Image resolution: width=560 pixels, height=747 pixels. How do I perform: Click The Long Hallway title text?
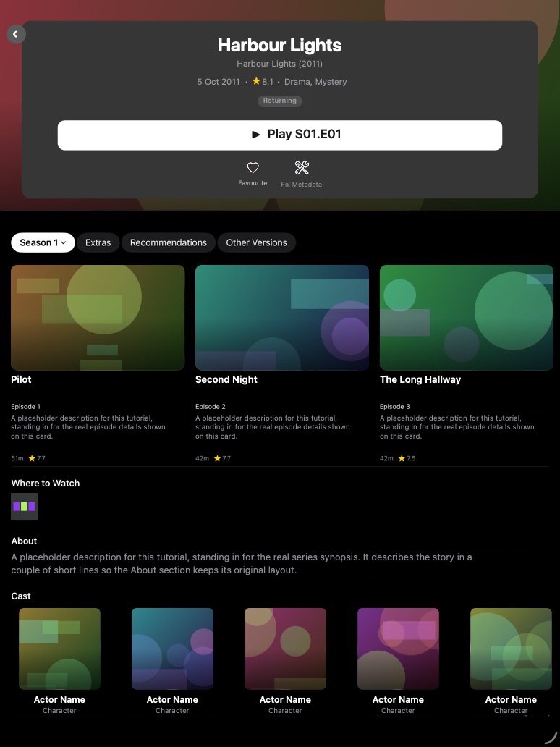click(420, 380)
